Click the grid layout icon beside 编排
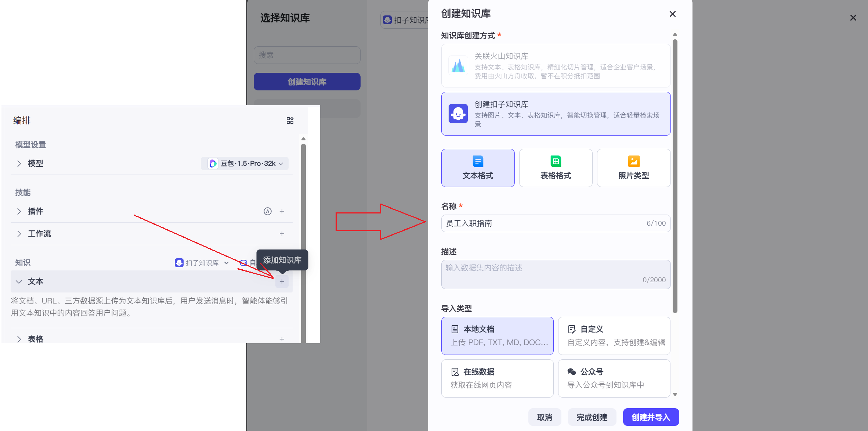 point(290,121)
